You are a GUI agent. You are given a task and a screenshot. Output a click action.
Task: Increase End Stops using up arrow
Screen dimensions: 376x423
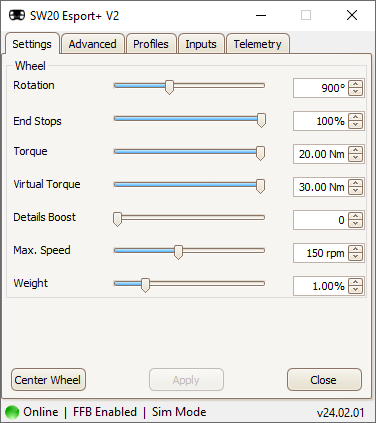tap(356, 117)
